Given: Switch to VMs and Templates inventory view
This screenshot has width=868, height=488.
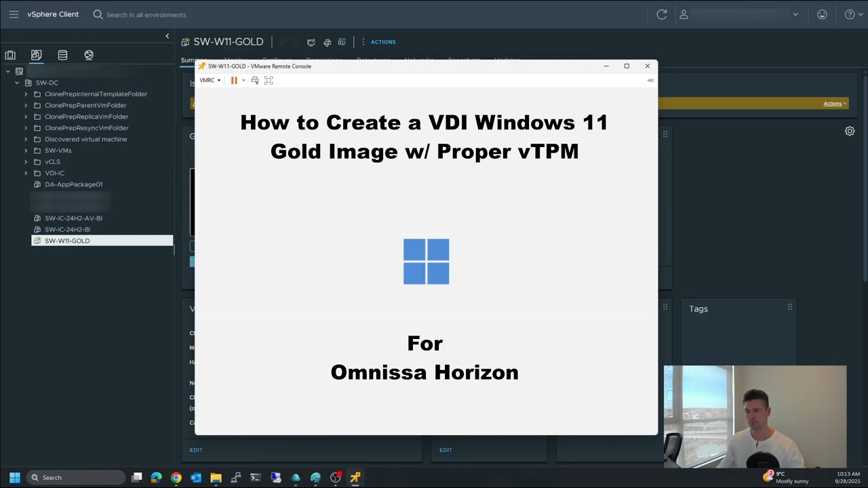Looking at the screenshot, I should pyautogui.click(x=36, y=55).
